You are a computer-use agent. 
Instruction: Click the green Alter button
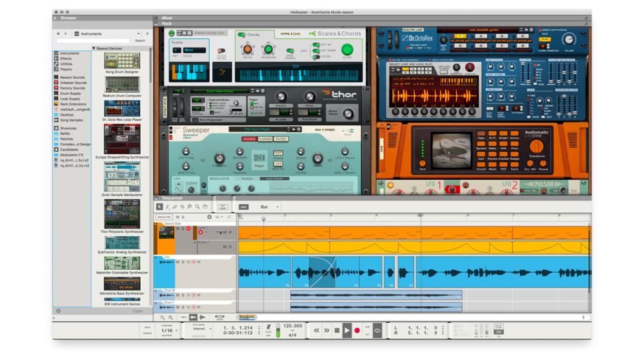tap(347, 49)
